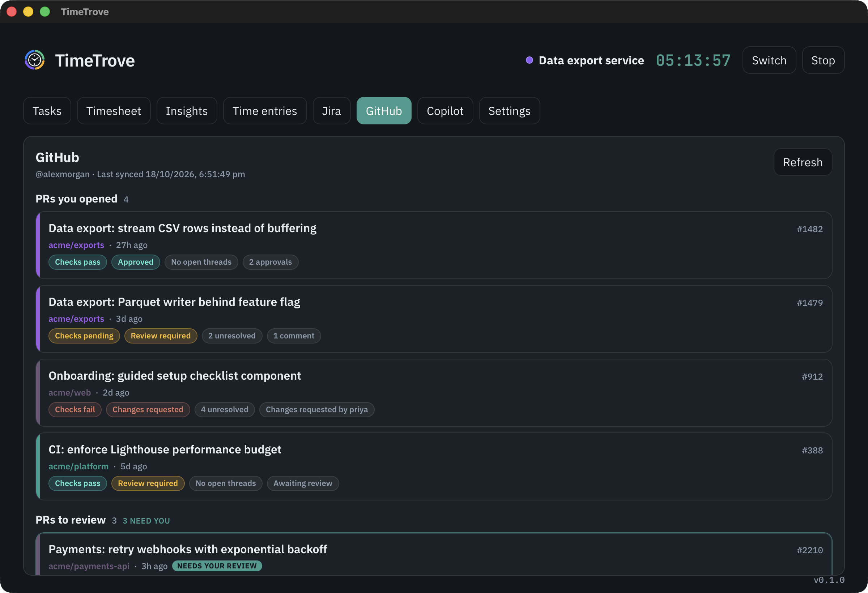The image size is (868, 593).
Task: Click the Checks pending badge
Action: click(x=84, y=336)
